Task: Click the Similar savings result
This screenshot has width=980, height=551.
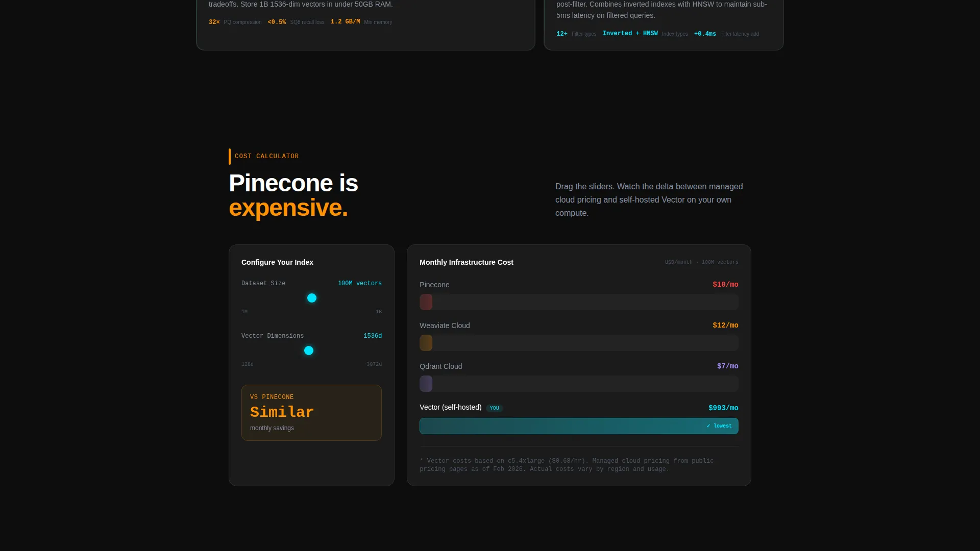Action: [x=282, y=412]
